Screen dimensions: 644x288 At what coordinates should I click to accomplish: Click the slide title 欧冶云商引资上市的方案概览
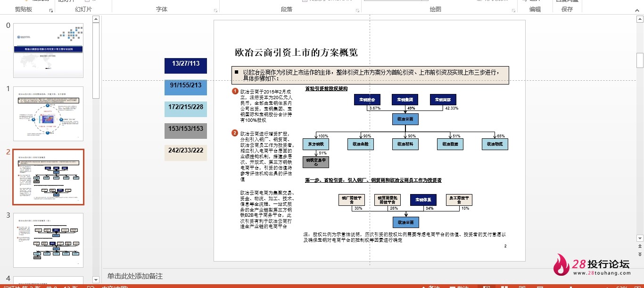click(296, 52)
